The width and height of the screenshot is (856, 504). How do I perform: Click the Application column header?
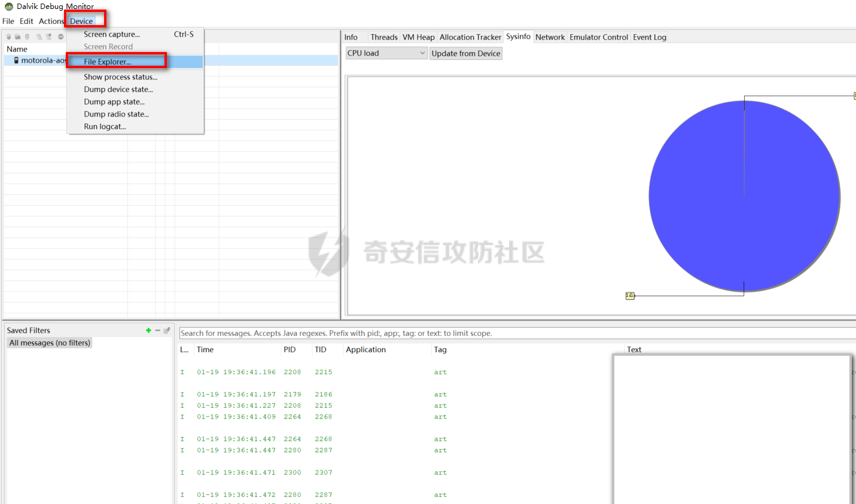(x=366, y=350)
